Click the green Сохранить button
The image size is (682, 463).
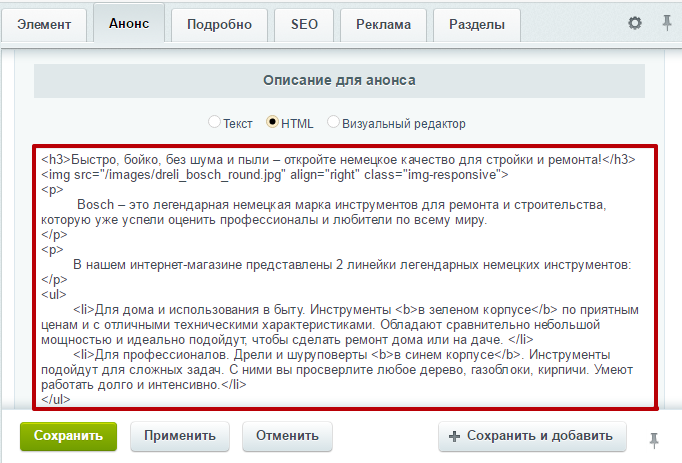pos(68,436)
